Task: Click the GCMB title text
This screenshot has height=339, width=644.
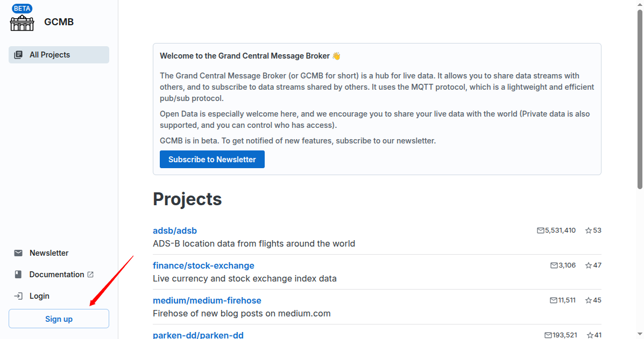Action: (x=59, y=22)
